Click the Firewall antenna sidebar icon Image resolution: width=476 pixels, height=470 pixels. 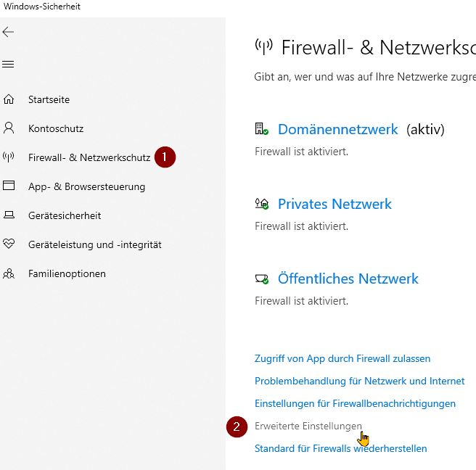(x=9, y=157)
